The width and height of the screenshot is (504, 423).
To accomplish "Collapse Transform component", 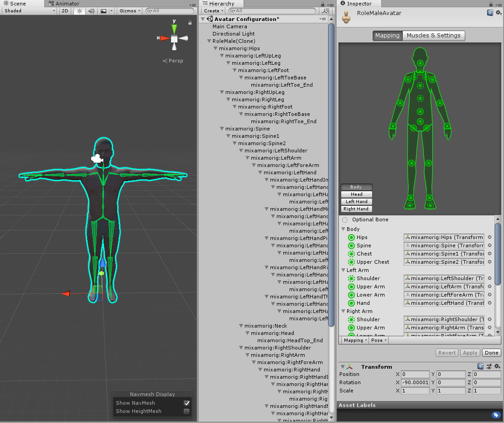I will click(x=343, y=367).
